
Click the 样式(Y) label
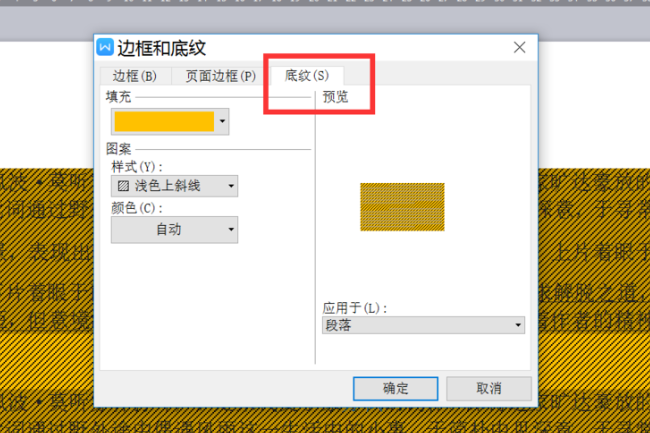point(137,167)
